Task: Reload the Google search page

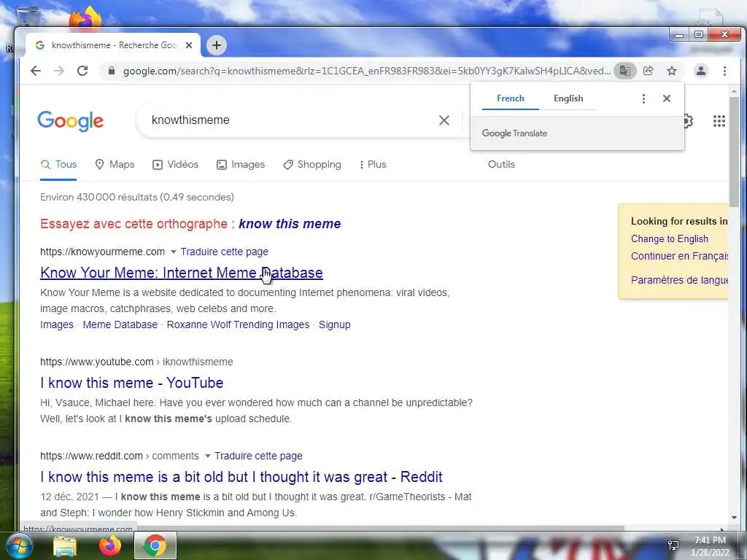Action: 82,71
